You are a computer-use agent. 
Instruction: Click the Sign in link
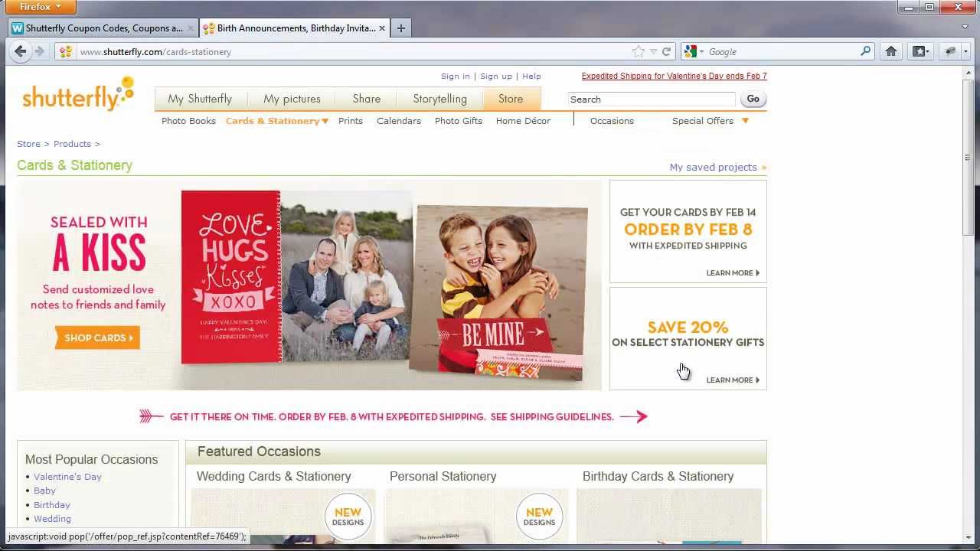click(456, 77)
